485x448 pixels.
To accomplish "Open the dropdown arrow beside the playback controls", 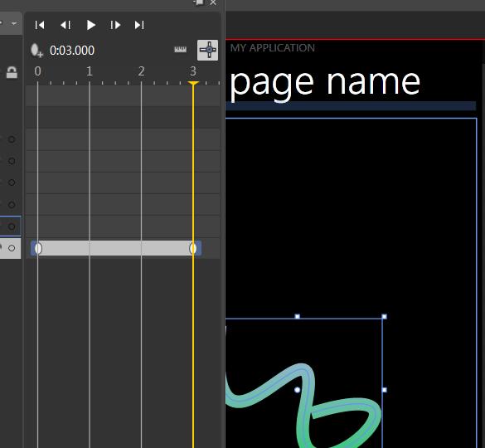I will pos(14,23).
